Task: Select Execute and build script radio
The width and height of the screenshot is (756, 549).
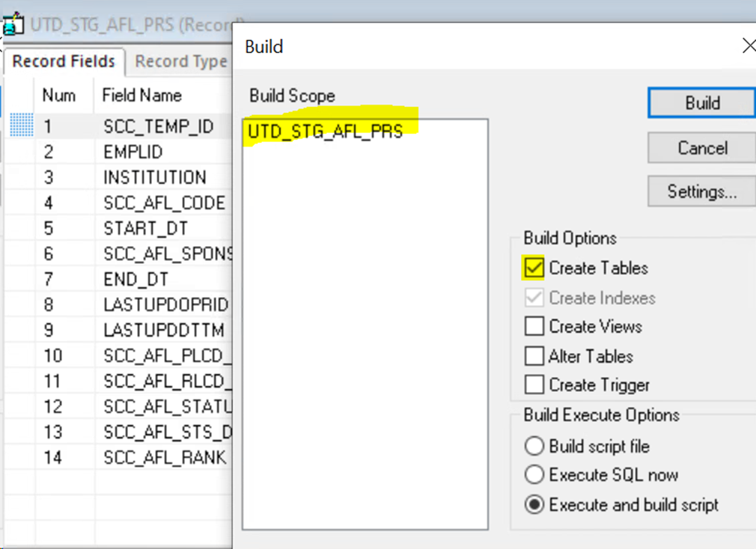Action: (x=534, y=505)
